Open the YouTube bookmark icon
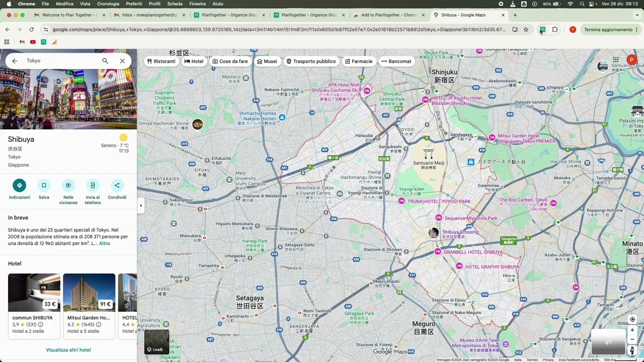The width and height of the screenshot is (644, 362). pyautogui.click(x=33, y=42)
